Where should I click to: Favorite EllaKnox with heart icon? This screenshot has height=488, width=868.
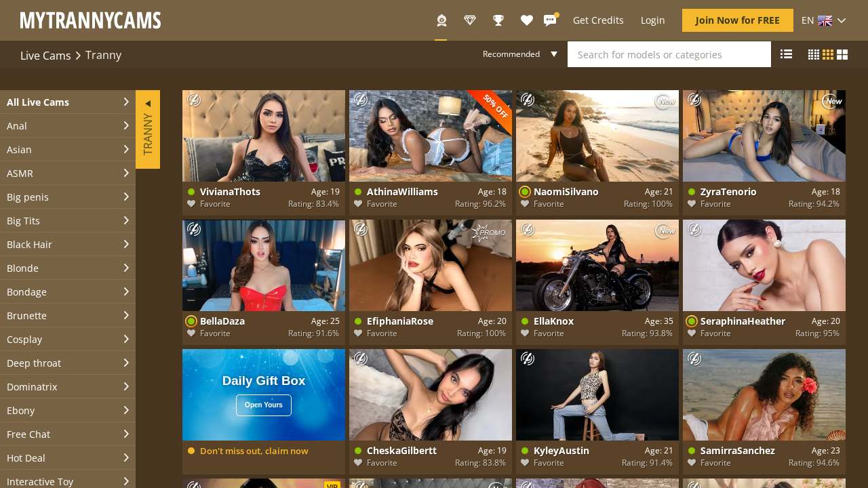click(525, 333)
